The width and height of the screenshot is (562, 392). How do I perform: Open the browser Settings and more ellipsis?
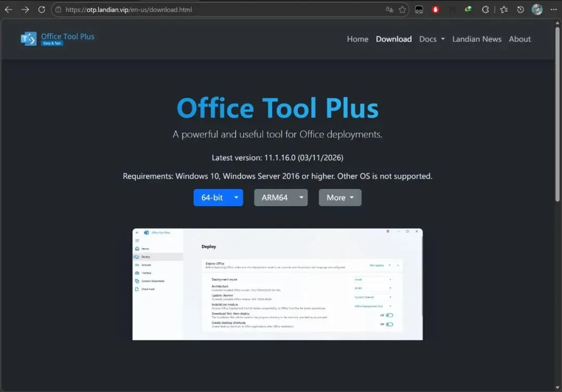click(554, 10)
